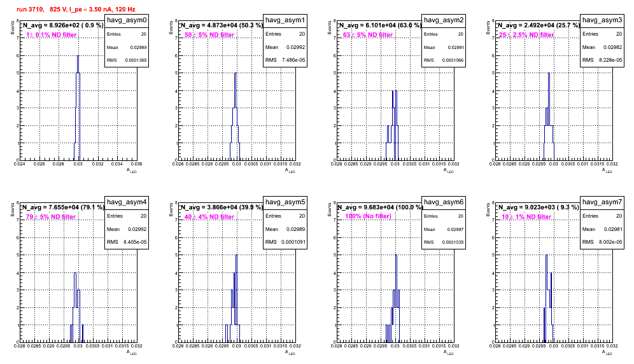This screenshot has height=364, width=634.
Task: Click the Events y-axis title of havg_asym0
Action: click(12, 27)
